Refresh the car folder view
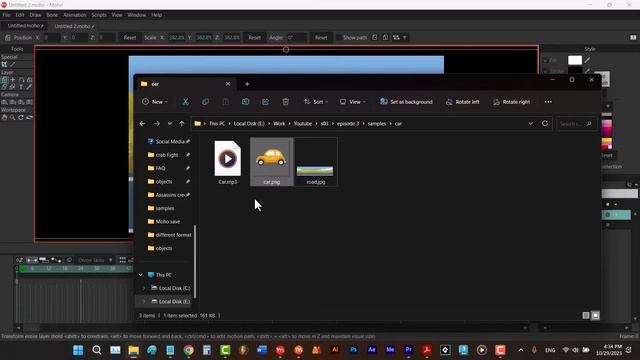This screenshot has width=640, height=360. click(x=545, y=124)
